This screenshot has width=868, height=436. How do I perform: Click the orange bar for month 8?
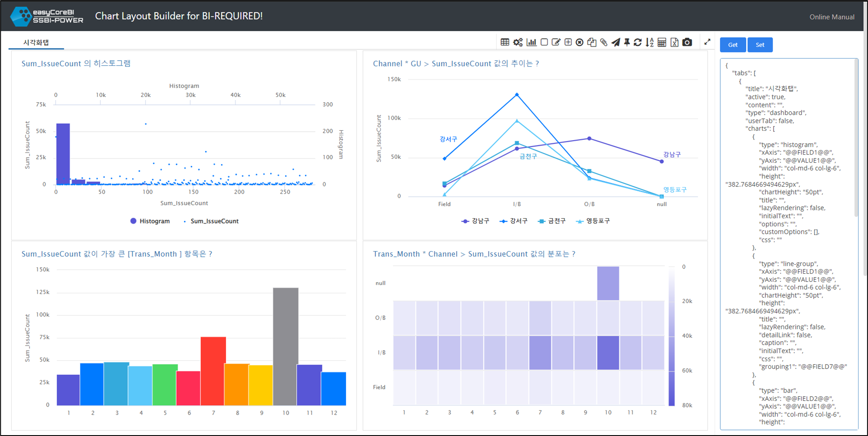pos(237,384)
